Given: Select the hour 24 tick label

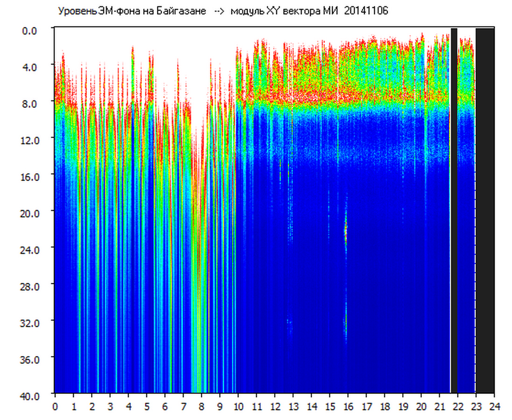Looking at the screenshot, I should point(494,406).
